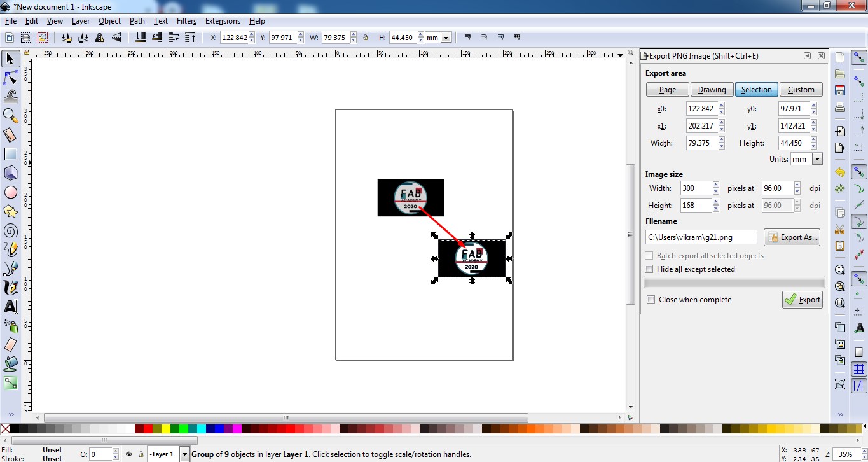The width and height of the screenshot is (868, 462).
Task: Click the Print document icon
Action: [x=840, y=107]
